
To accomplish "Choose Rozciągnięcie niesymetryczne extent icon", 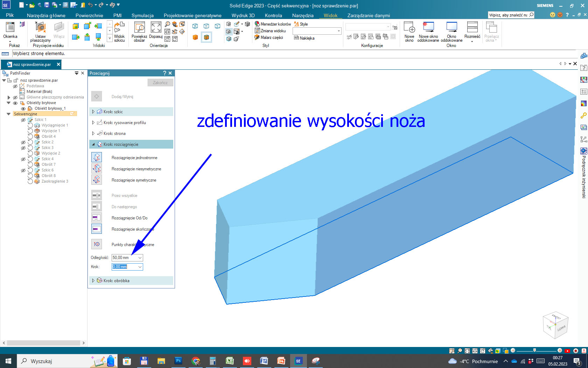I will pos(97,169).
